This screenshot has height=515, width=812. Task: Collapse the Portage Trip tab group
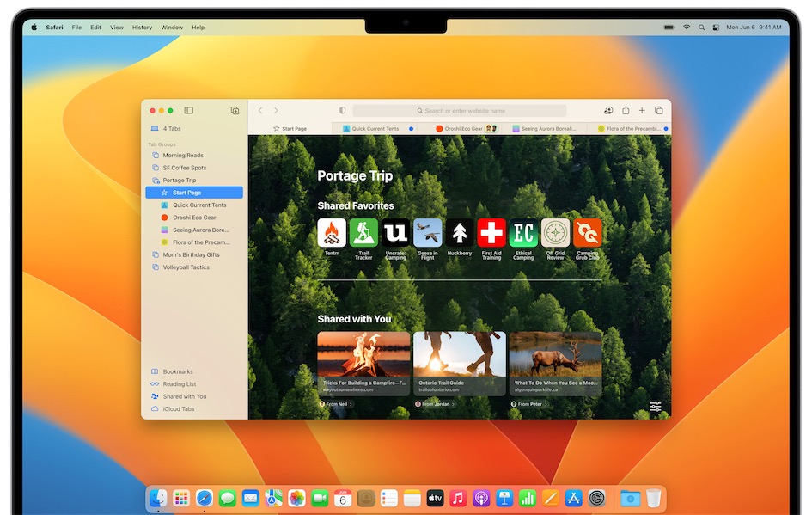click(194, 181)
